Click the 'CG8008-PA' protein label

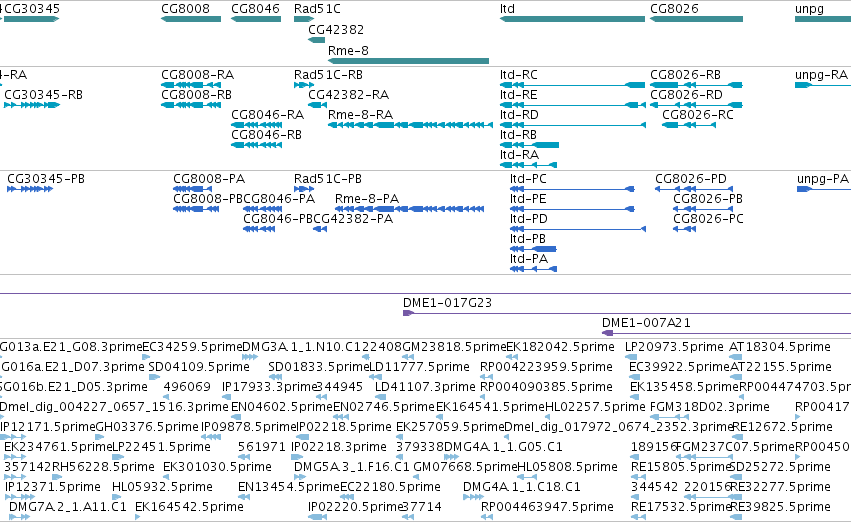click(x=209, y=179)
